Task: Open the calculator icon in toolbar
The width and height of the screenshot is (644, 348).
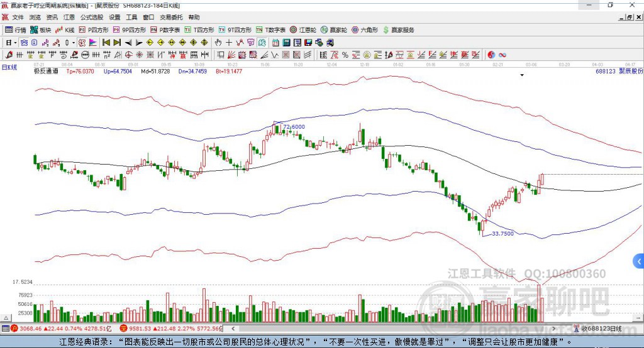Action: click(286, 43)
